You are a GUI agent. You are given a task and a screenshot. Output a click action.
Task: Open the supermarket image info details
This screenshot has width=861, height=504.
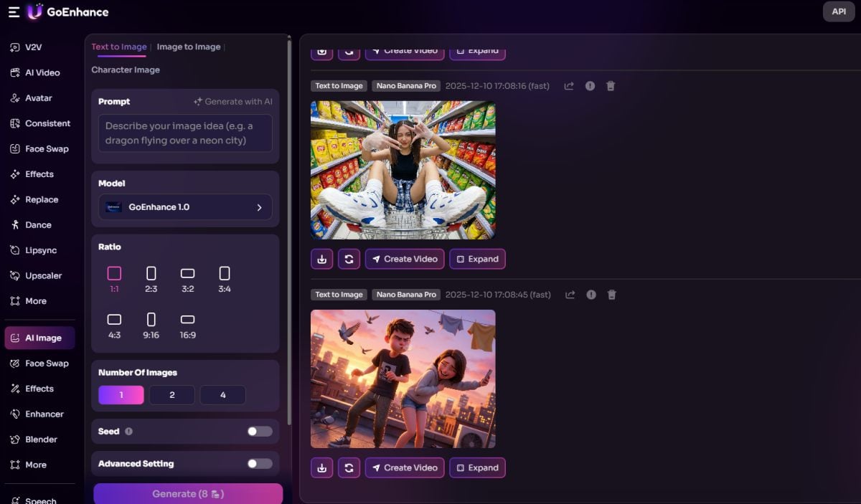pyautogui.click(x=590, y=85)
